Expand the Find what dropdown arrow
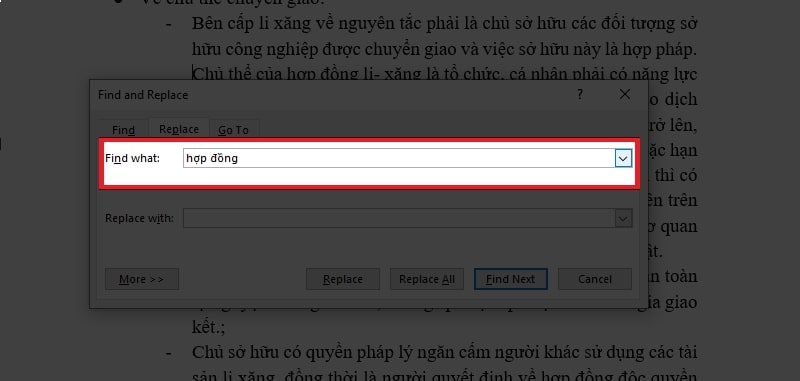This screenshot has height=381, width=800. [x=622, y=159]
